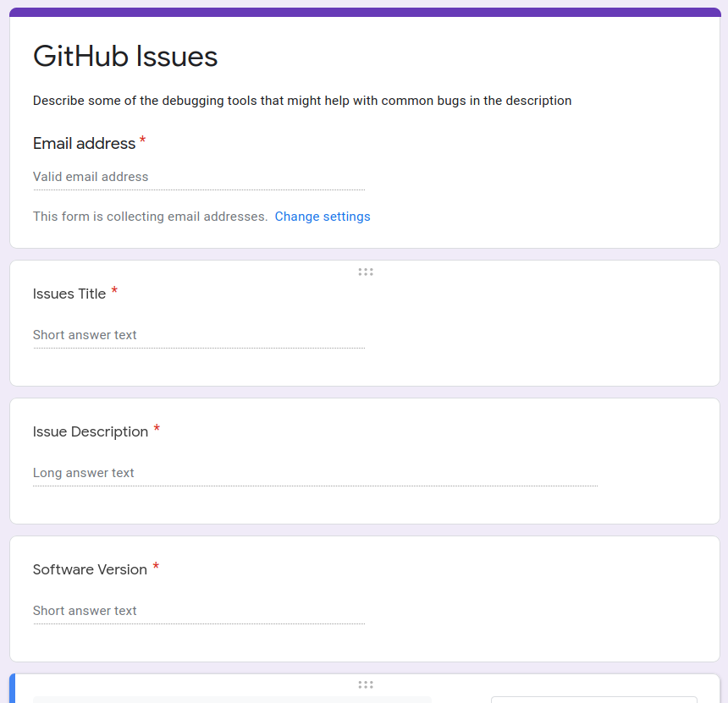Image resolution: width=728 pixels, height=703 pixels.
Task: Click the drag handle above Issues Title card
Action: pyautogui.click(x=365, y=272)
